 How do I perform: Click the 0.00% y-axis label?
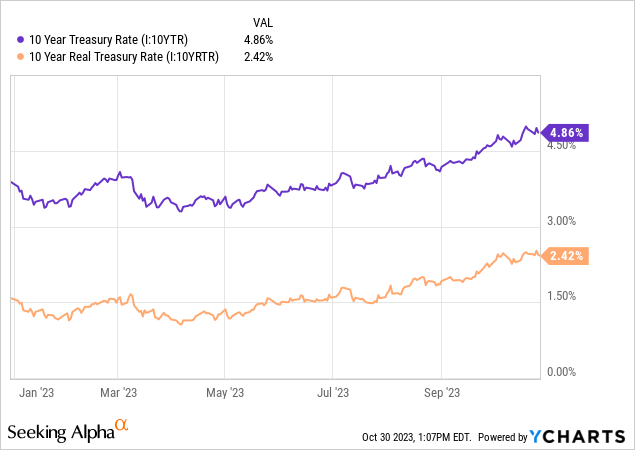pos(560,372)
